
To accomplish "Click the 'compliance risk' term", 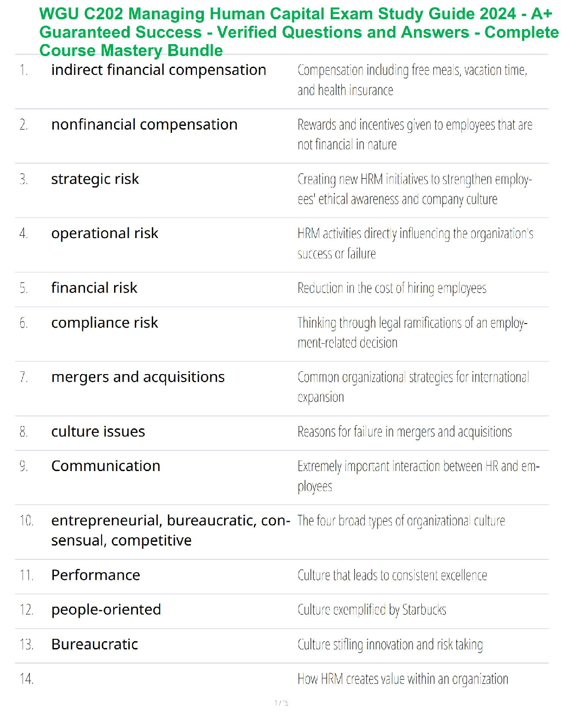I will [x=104, y=323].
